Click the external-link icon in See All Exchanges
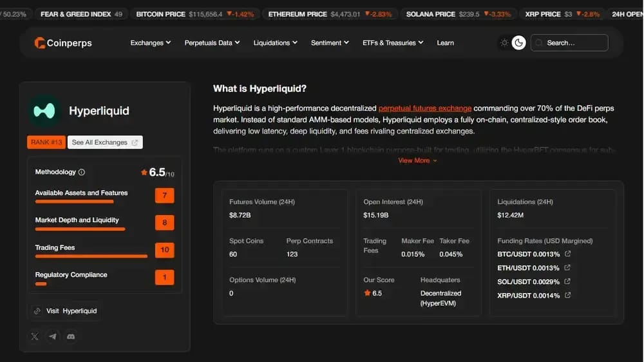The height and width of the screenshot is (362, 644). pos(135,142)
